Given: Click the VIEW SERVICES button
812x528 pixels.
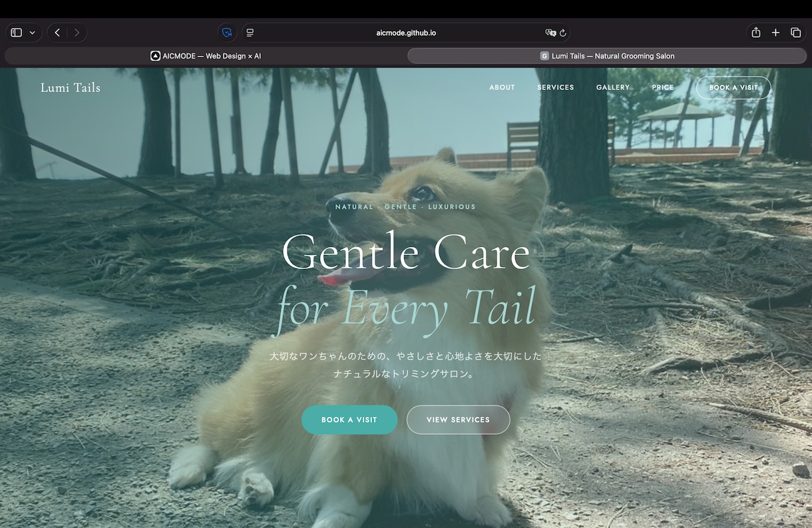Looking at the screenshot, I should 458,419.
